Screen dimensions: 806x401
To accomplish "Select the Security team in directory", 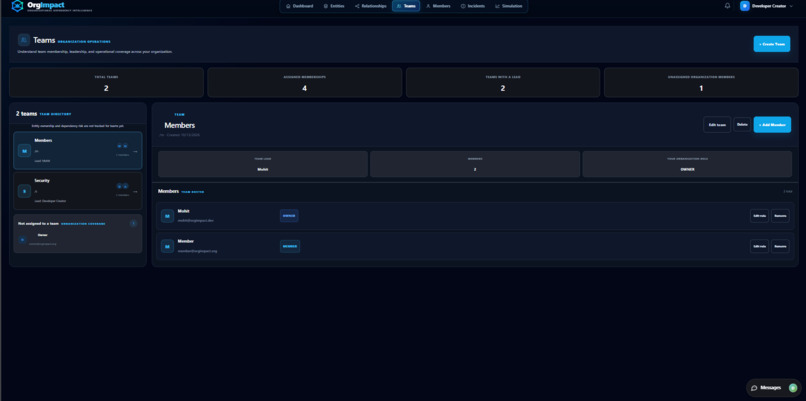I will 78,191.
